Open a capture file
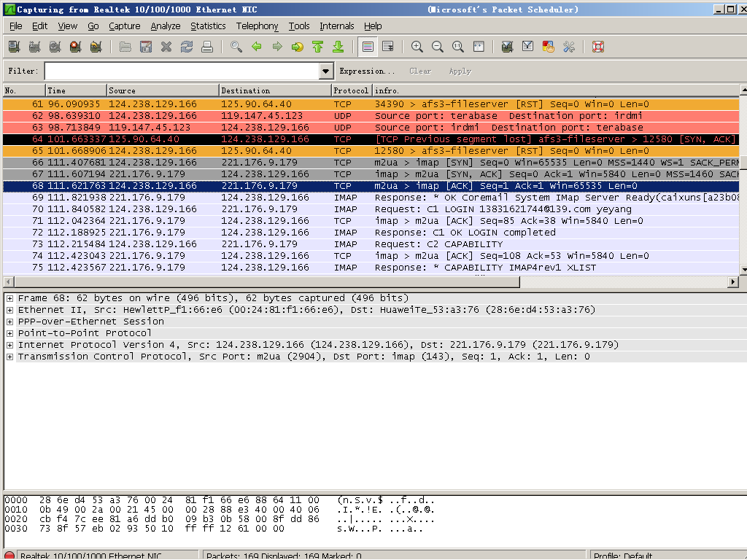This screenshot has width=747, height=560. click(125, 47)
